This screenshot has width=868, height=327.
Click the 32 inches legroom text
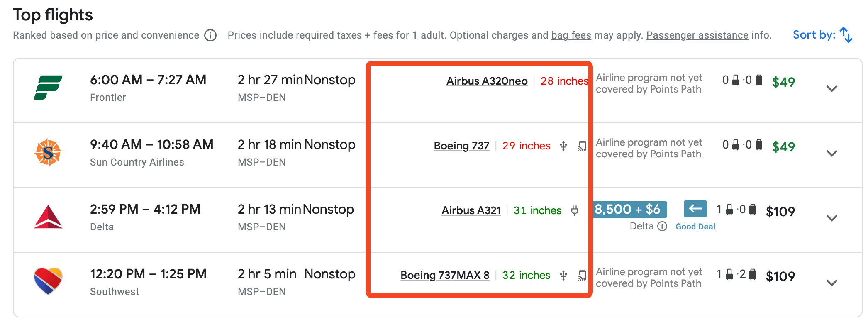pyautogui.click(x=526, y=275)
